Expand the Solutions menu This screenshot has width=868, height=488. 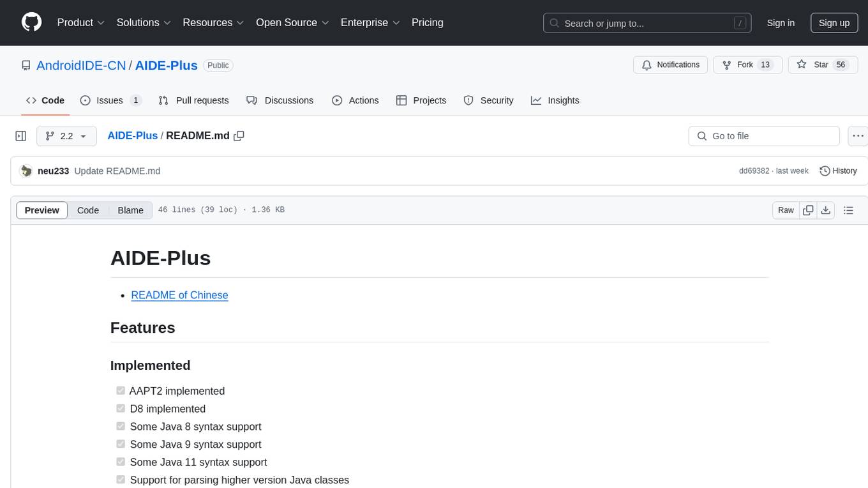pos(144,22)
